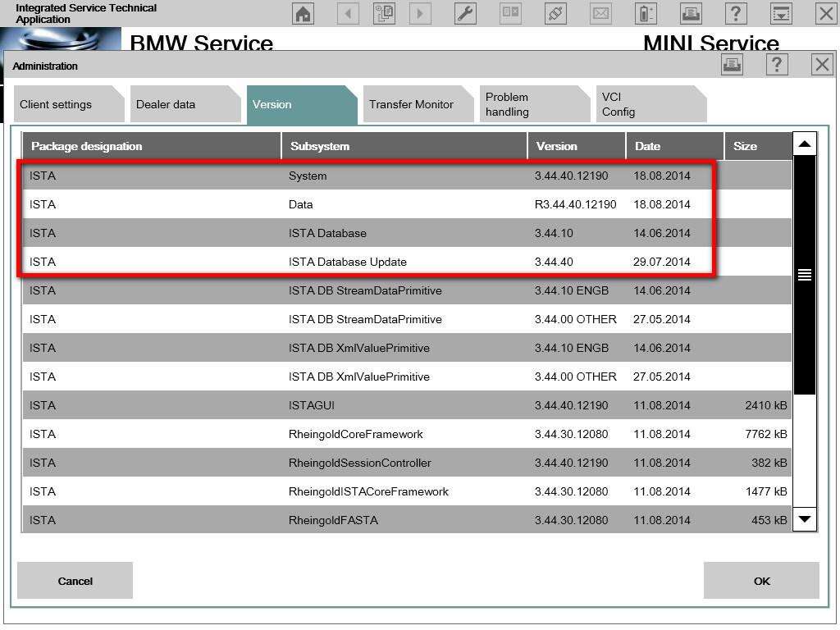The height and width of the screenshot is (630, 840).
Task: Click the 2410 kB size value
Action: coord(765,405)
